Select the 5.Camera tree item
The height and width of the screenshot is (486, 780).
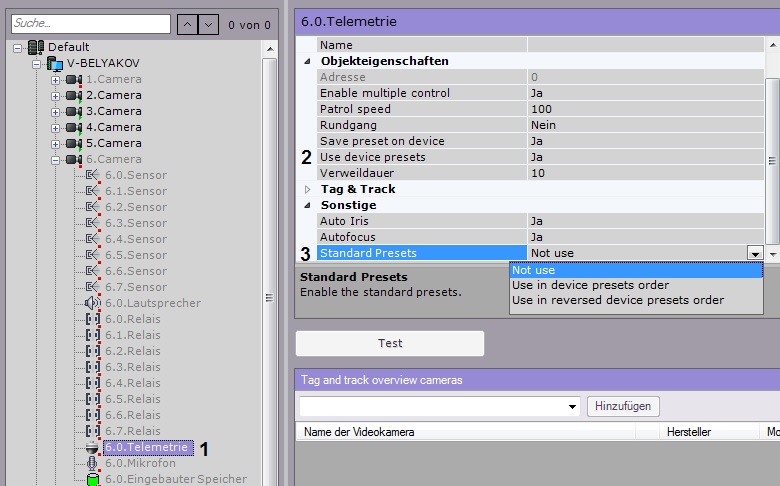(113, 143)
